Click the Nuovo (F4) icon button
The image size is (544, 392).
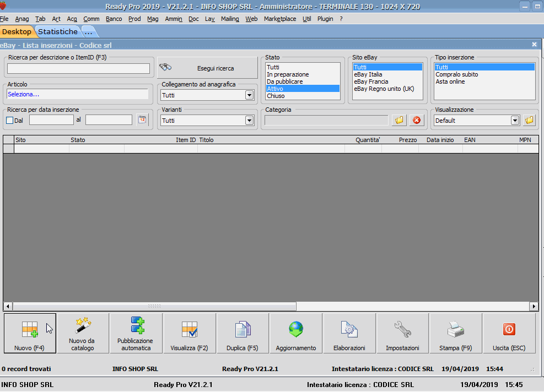tap(30, 333)
